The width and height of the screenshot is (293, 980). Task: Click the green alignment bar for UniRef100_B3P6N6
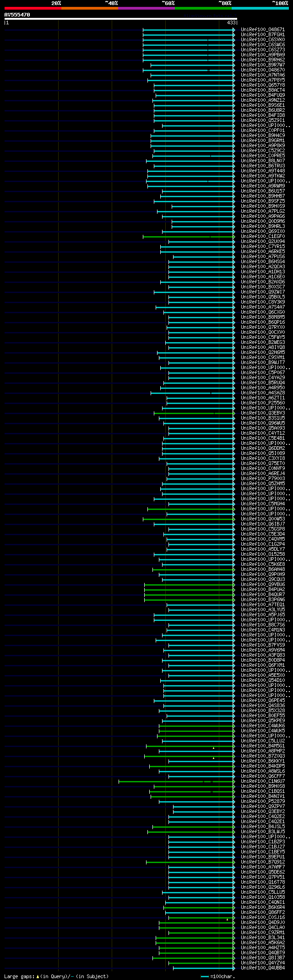(x=190, y=599)
